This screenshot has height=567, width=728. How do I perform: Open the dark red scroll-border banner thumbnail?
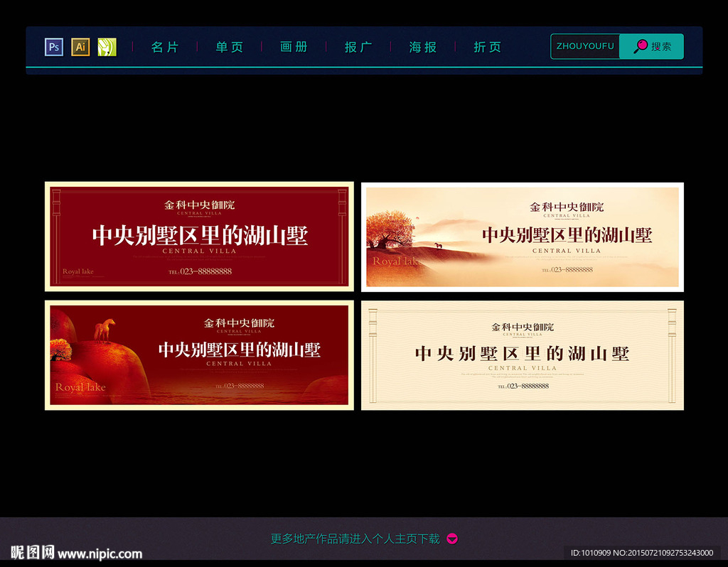(199, 237)
